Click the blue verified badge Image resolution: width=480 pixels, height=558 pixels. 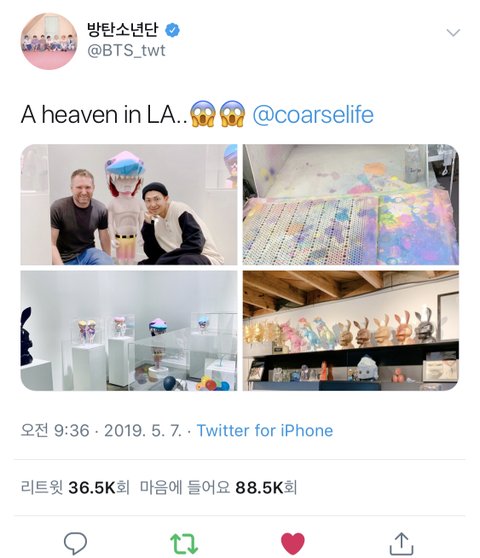point(172,30)
